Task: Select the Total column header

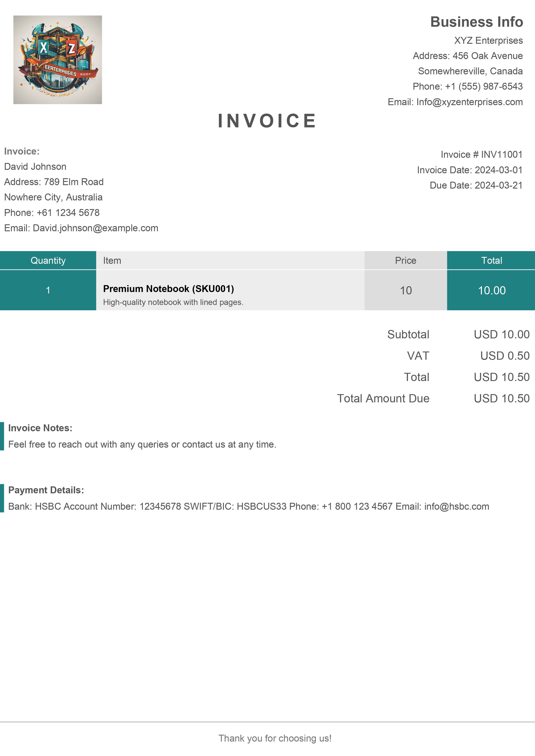Action: tap(491, 261)
